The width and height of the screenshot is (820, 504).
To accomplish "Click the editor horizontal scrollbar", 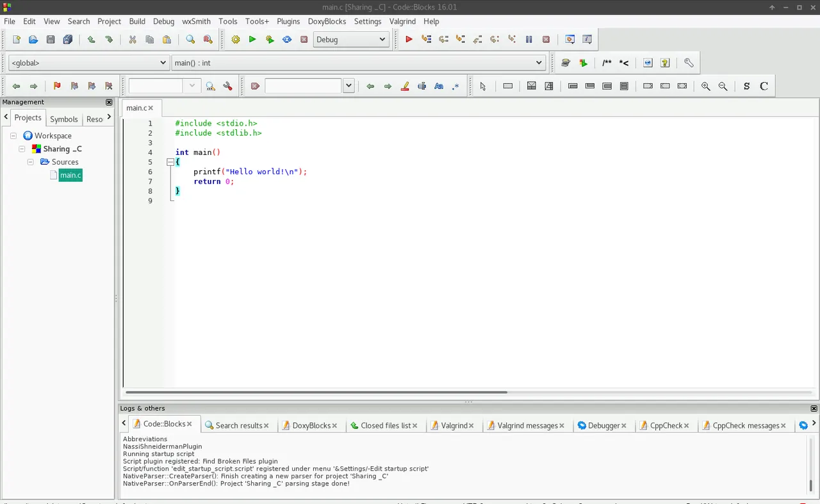I will tap(316, 392).
